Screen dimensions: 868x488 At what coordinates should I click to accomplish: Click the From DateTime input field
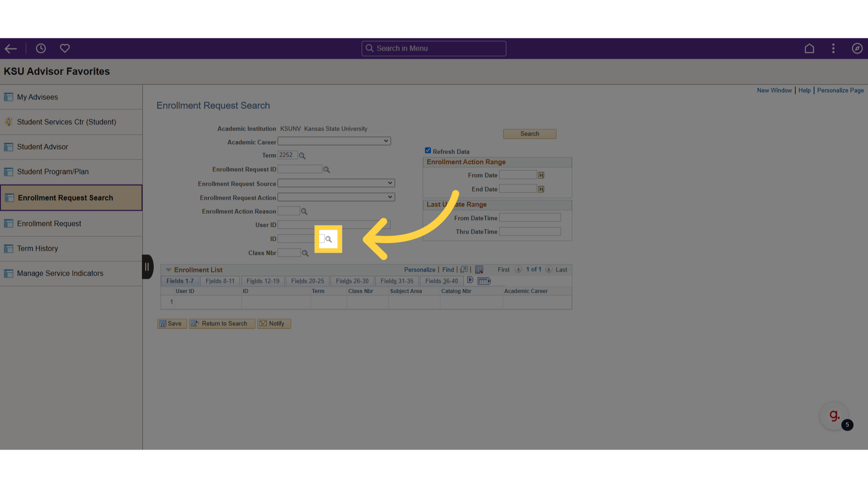pyautogui.click(x=530, y=218)
